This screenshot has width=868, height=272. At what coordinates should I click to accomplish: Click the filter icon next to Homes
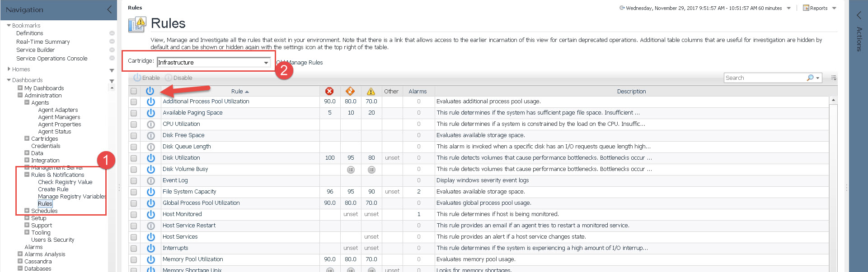[x=112, y=70]
